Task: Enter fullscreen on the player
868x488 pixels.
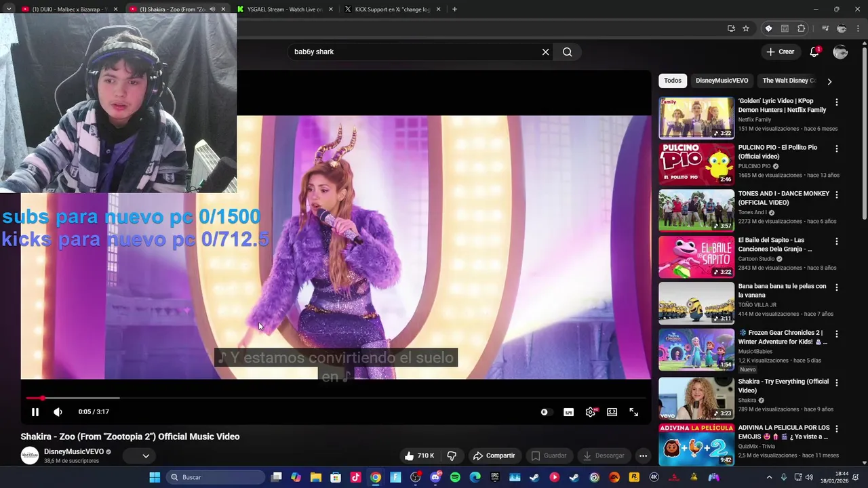Action: point(633,412)
